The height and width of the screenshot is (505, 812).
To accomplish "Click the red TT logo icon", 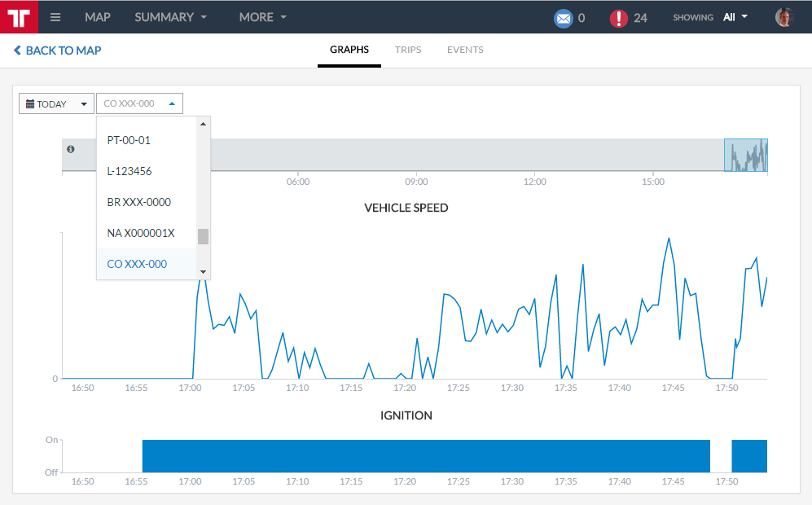I will coord(19,17).
